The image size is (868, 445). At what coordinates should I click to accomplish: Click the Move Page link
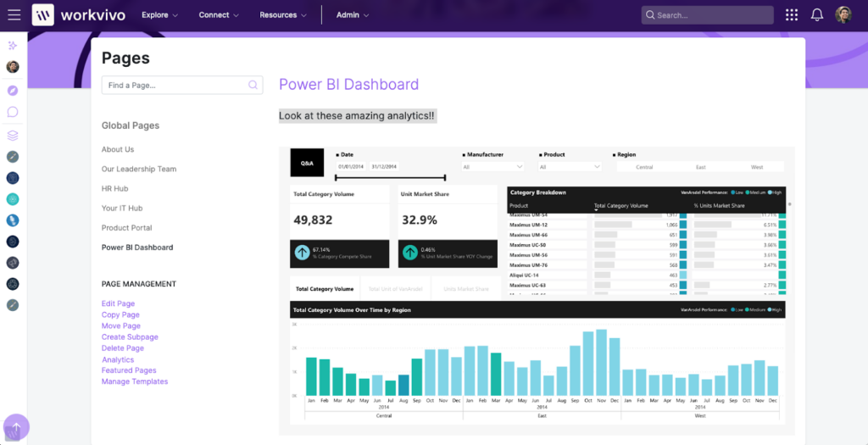121,326
